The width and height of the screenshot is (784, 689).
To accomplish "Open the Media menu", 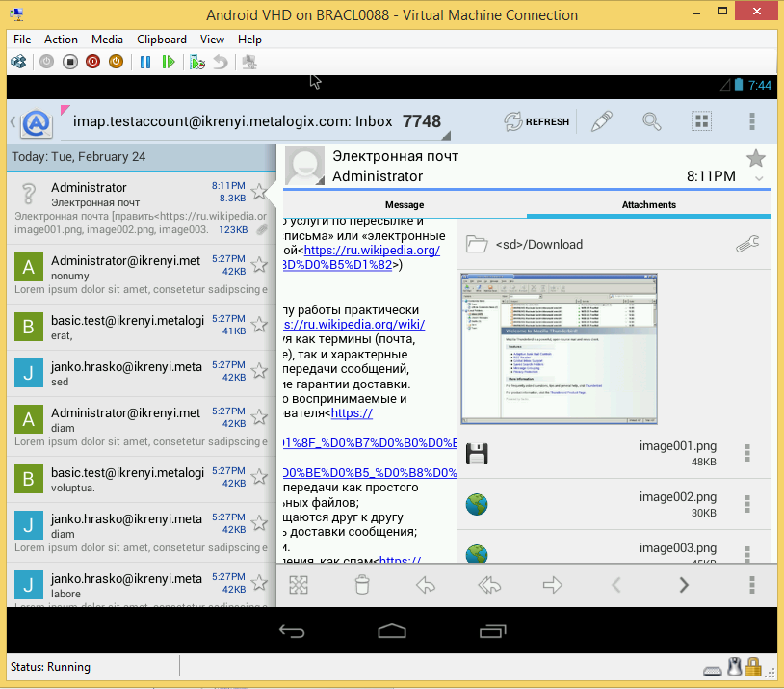I will 107,40.
